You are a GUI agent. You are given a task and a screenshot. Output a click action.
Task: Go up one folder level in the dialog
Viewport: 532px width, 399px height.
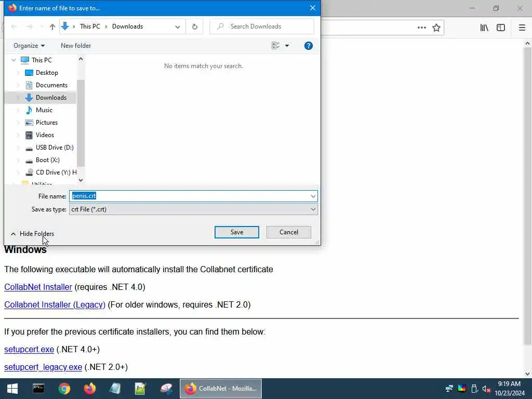[x=52, y=27]
